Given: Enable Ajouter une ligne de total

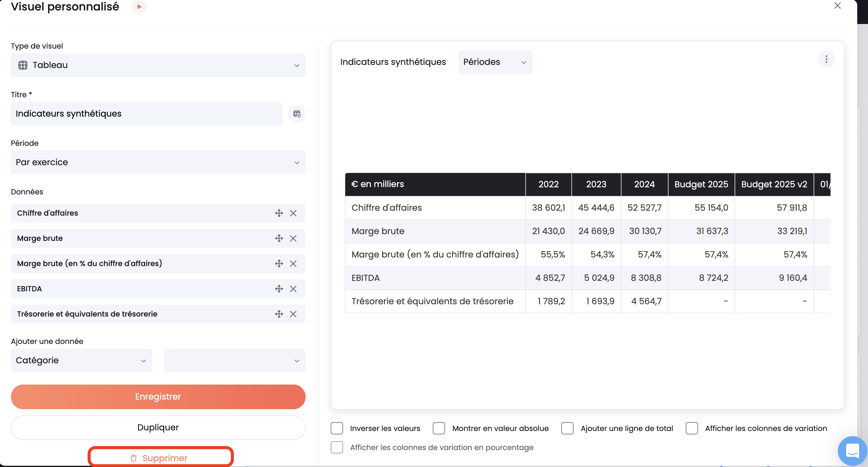Looking at the screenshot, I should click(567, 428).
